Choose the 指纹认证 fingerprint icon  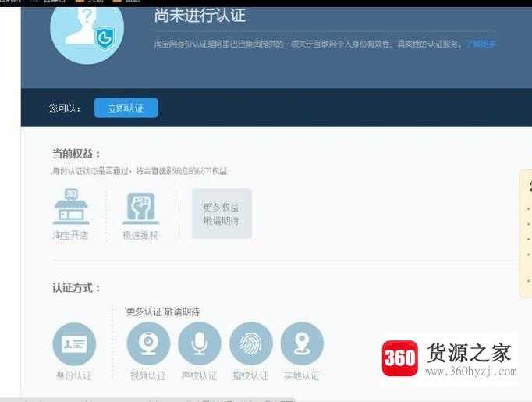click(x=251, y=343)
